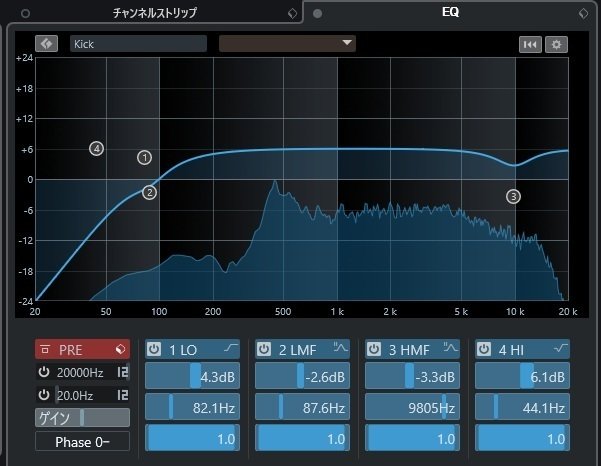Toggle band 4 HI power
The height and width of the screenshot is (466, 601).
[484, 349]
